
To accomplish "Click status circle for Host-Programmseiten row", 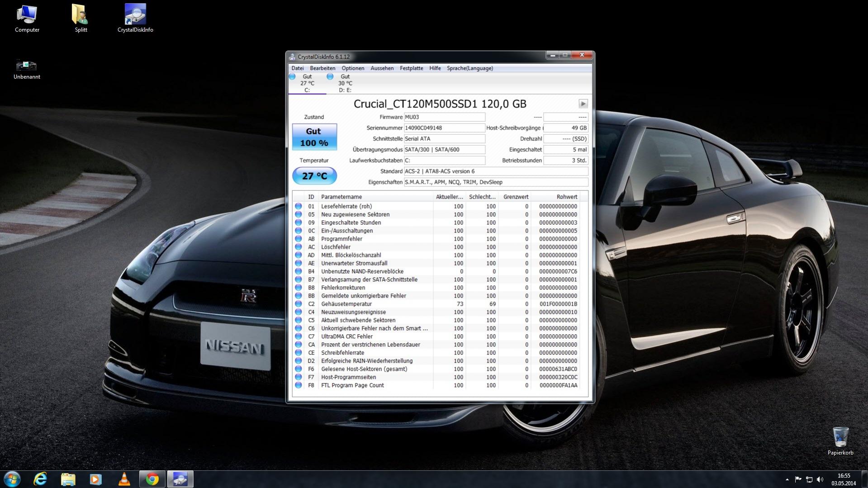I will (299, 377).
